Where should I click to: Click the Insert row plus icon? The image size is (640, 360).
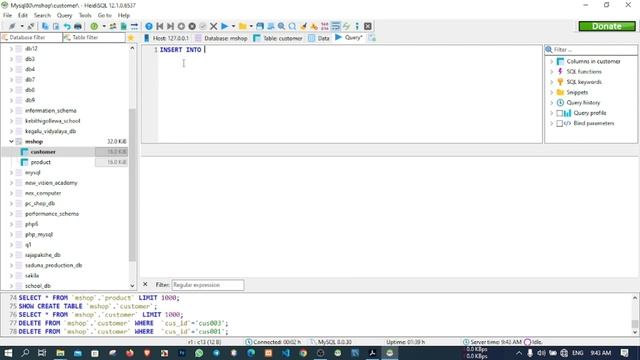(181, 26)
